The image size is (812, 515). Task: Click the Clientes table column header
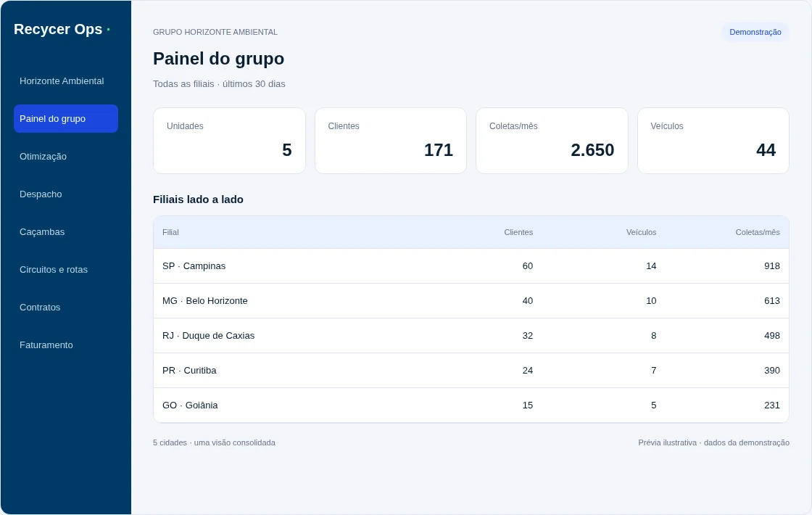[x=518, y=233]
